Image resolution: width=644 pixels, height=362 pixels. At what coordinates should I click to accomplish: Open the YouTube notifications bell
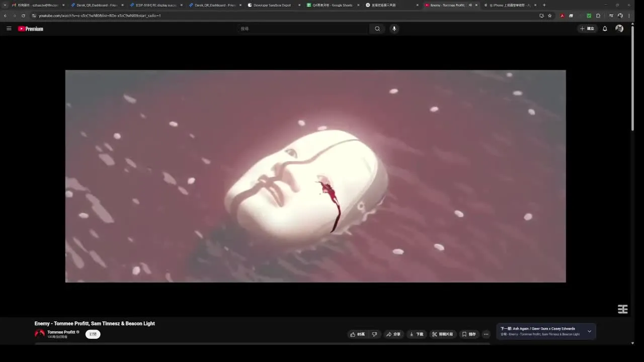605,29
